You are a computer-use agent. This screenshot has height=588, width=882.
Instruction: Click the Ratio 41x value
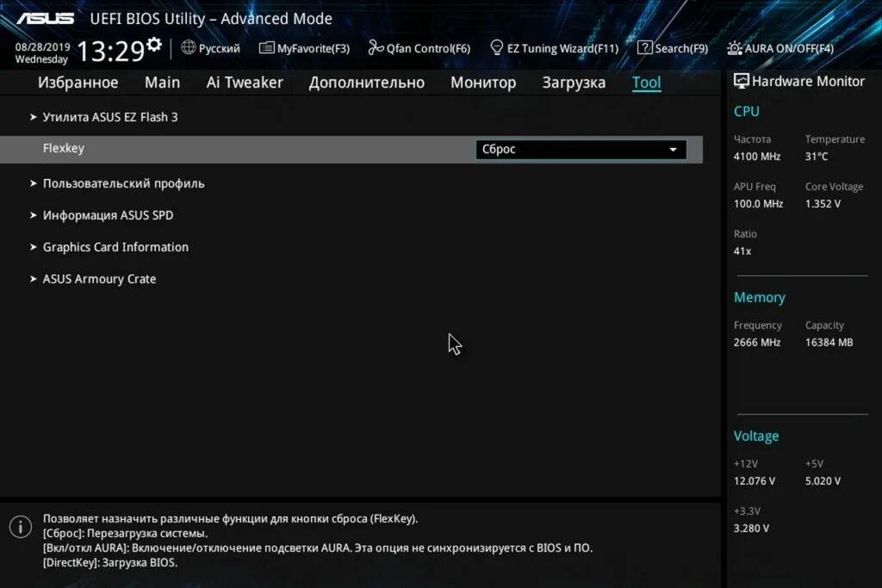(x=742, y=251)
